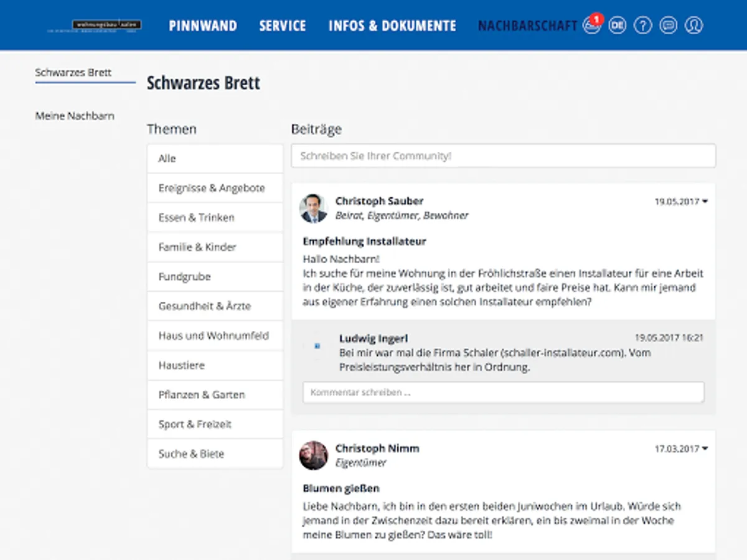Click 'Beiträge' section heading

point(316,129)
